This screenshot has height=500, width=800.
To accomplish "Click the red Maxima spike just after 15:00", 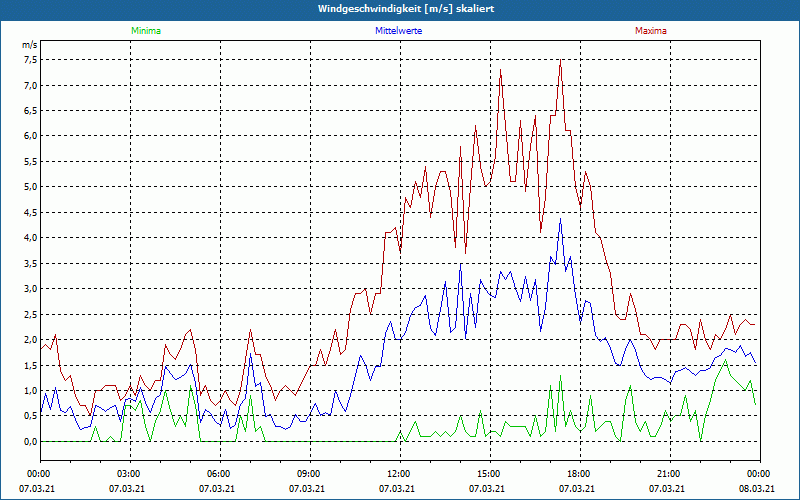I will [501, 70].
